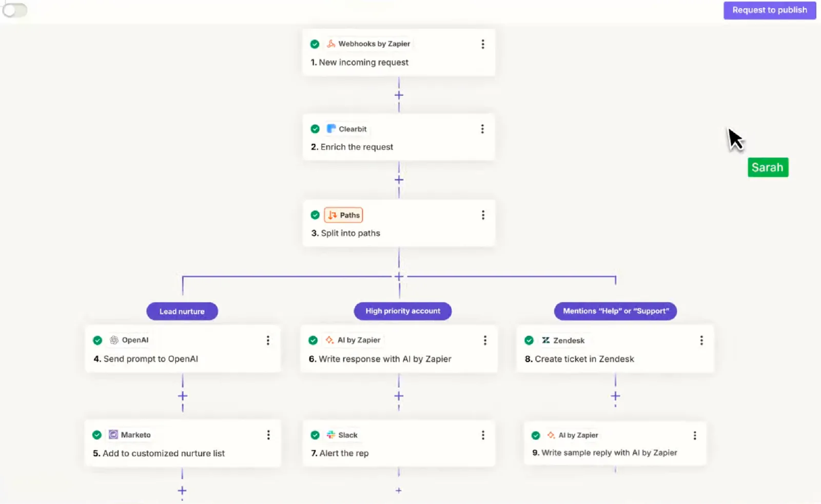Open step 4 Send prompt to OpenAI
Screen dimensions: 821x504
click(183, 349)
